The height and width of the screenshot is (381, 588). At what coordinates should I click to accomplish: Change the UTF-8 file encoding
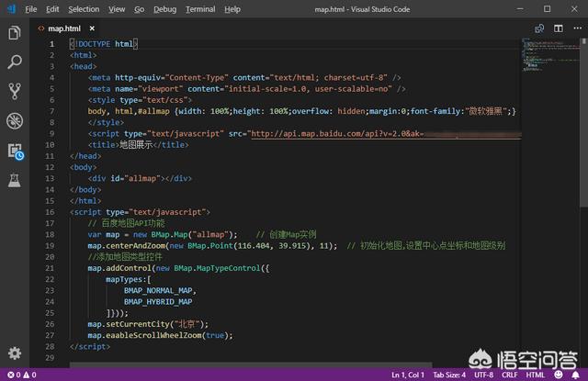484,375
